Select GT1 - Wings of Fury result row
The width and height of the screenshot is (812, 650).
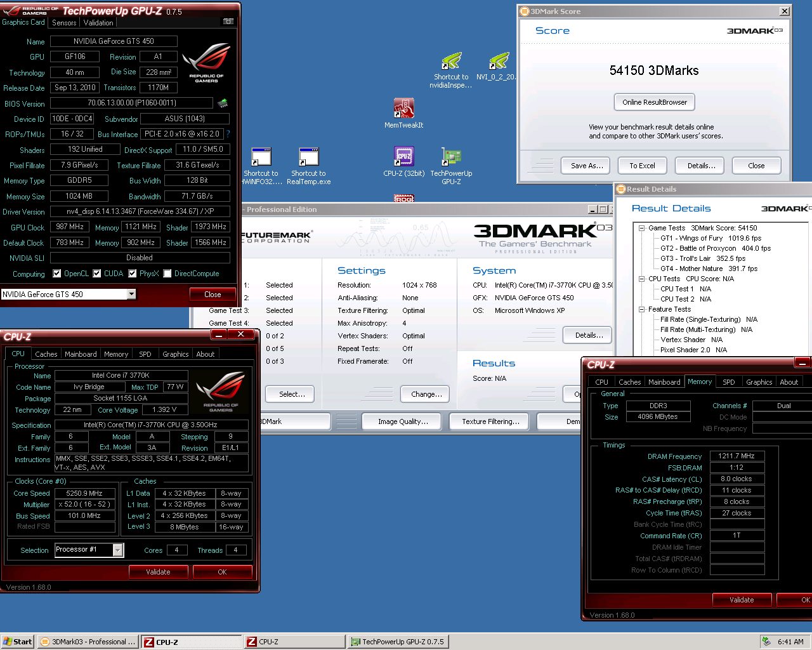point(711,238)
